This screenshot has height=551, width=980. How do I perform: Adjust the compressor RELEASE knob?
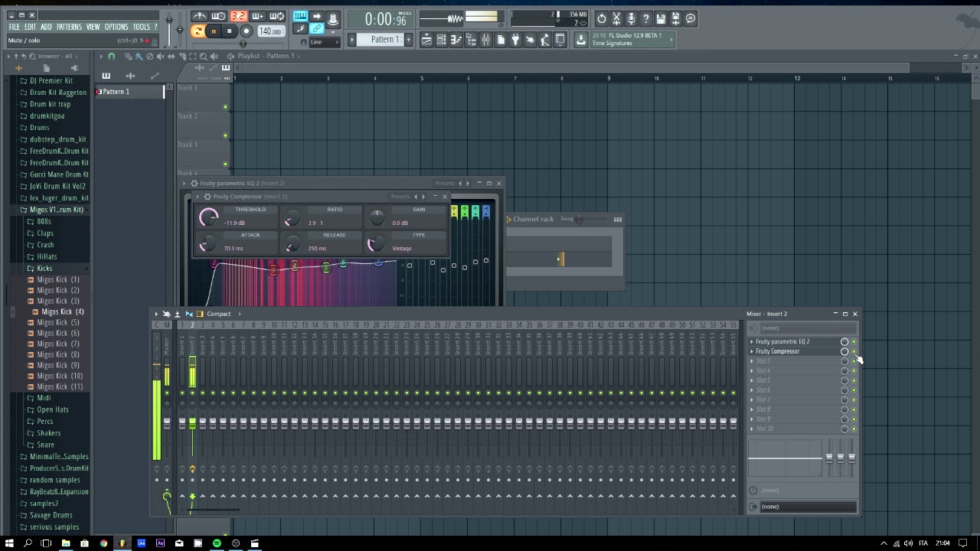(x=292, y=244)
